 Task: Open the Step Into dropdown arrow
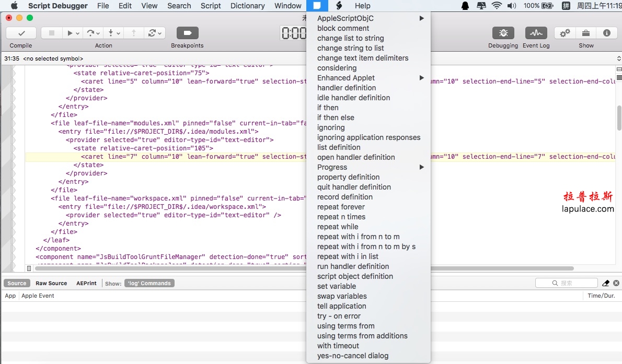[118, 33]
